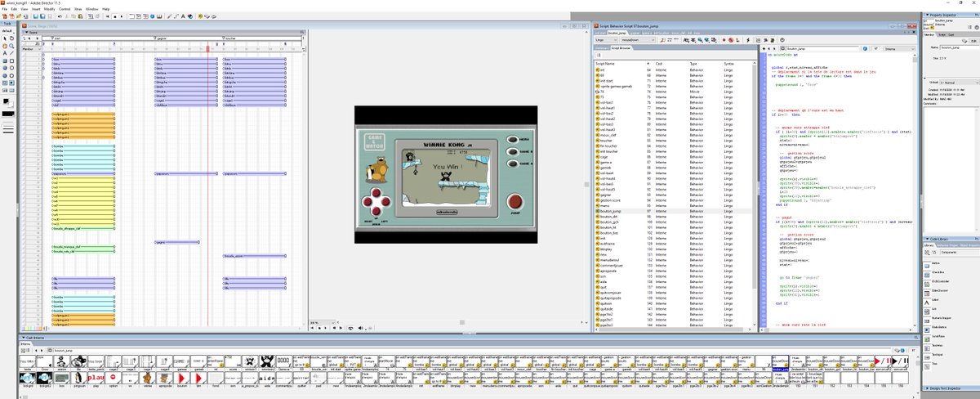Open the Text window toolbar icon

point(183,16)
